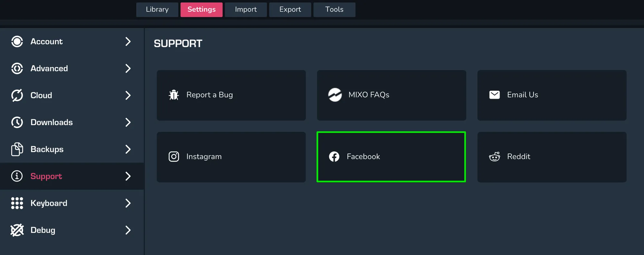Open the Import tab

[246, 10]
